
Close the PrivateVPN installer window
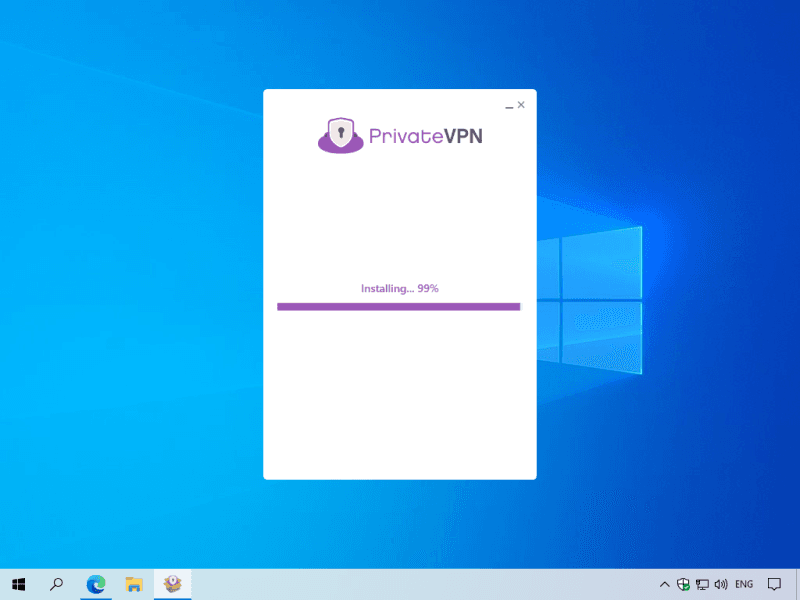(521, 104)
